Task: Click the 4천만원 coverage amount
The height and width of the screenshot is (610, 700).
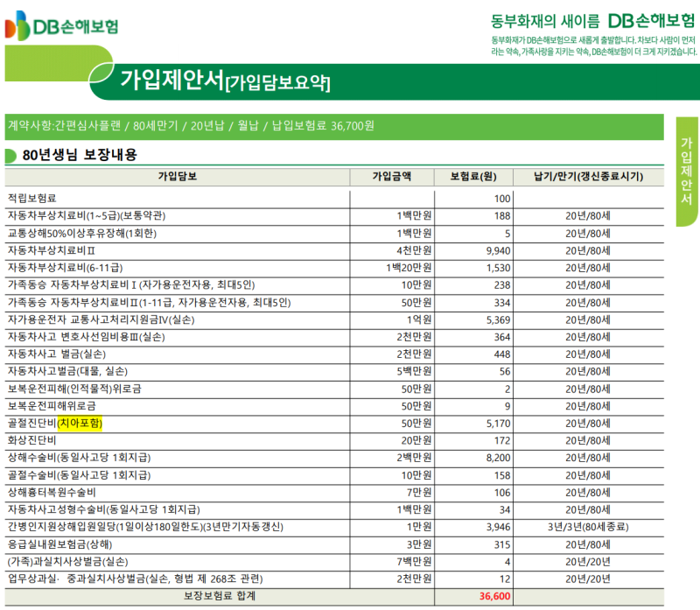Action: tap(414, 250)
